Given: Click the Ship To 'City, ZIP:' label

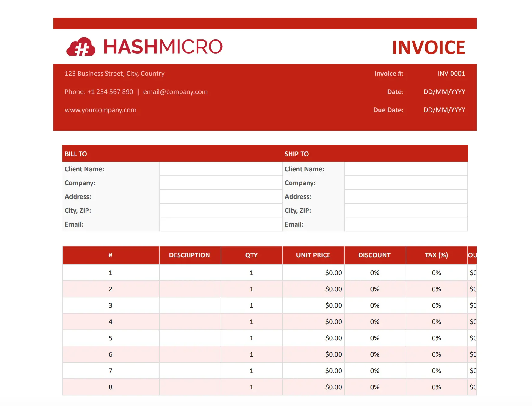Looking at the screenshot, I should (298, 211).
